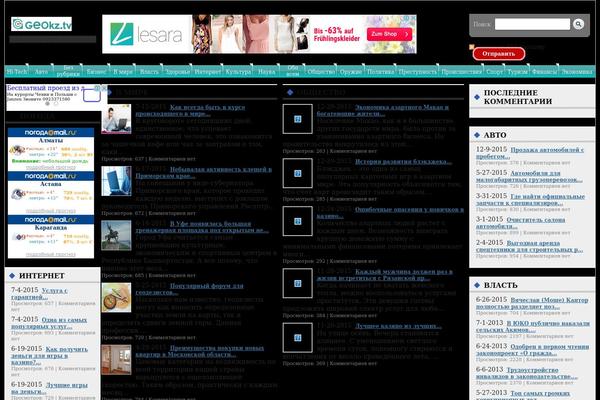Click the red Отправить button
The height and width of the screenshot is (400, 600).
[x=499, y=54]
